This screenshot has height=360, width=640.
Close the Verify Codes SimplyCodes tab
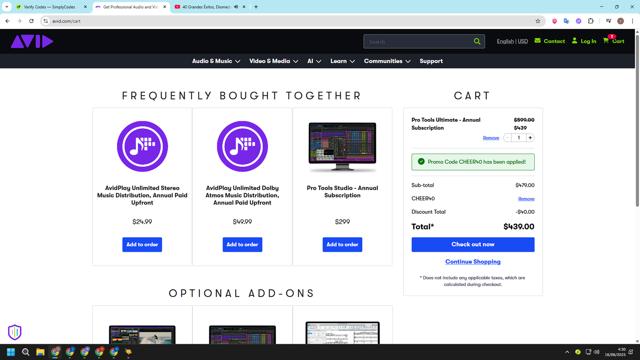pyautogui.click(x=85, y=7)
